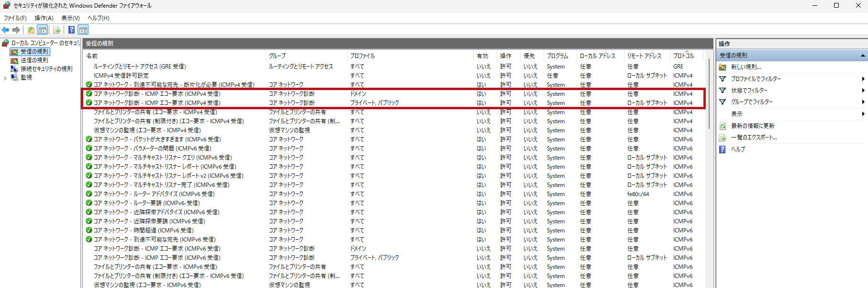This screenshot has width=868, height=288.
Task: Select ルーティングとリモート アクセス (GRE 受信) rule
Action: (x=140, y=67)
